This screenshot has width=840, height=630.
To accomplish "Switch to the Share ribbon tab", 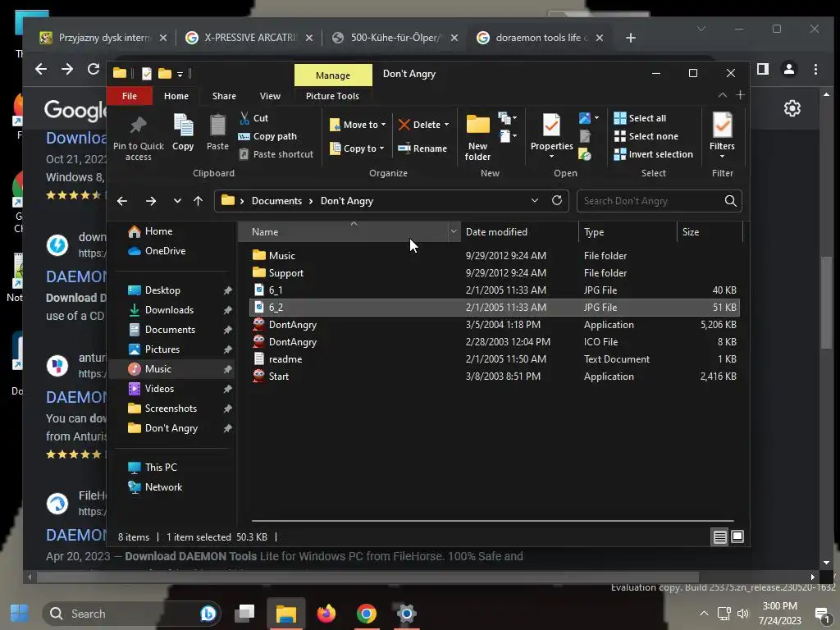I will (x=224, y=96).
